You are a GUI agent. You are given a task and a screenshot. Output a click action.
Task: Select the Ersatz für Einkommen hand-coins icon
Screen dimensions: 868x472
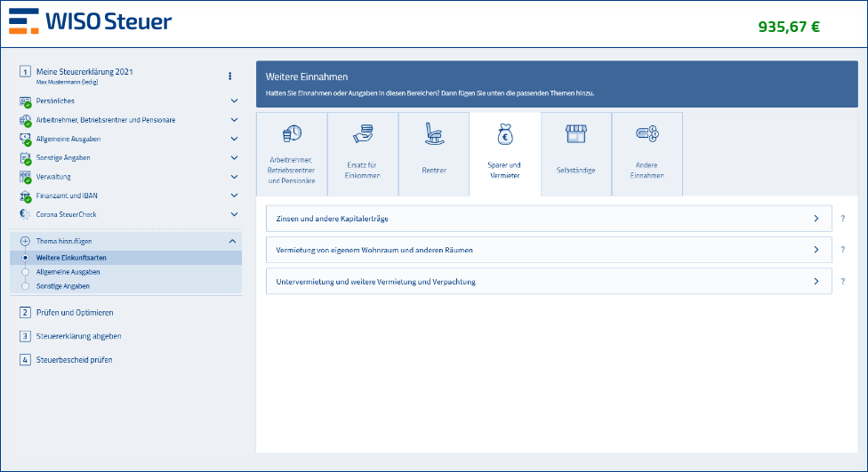click(363, 134)
